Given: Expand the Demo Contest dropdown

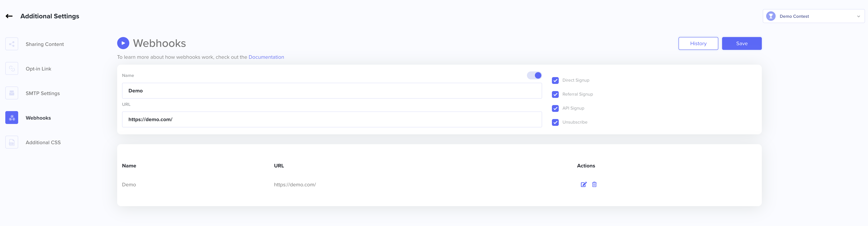Looking at the screenshot, I should tap(813, 16).
